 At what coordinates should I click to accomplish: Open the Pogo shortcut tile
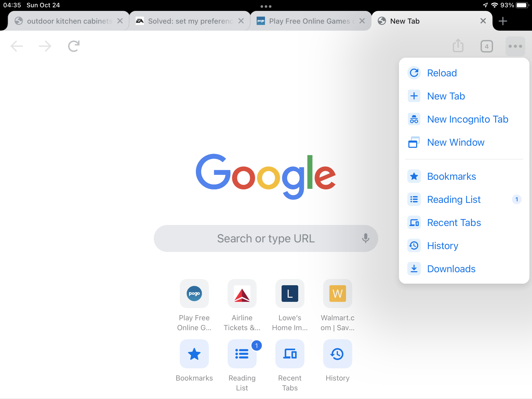194,294
